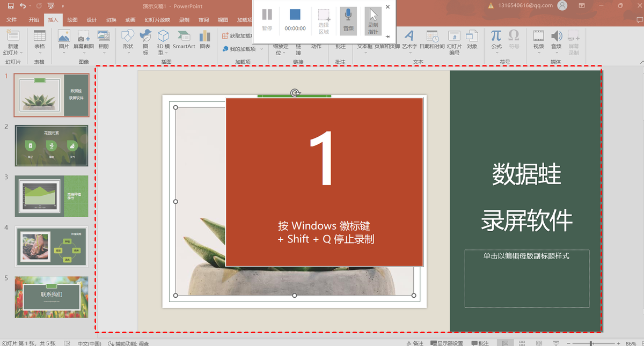Click the blue Stop recording square
The width and height of the screenshot is (644, 346).
[x=295, y=14]
